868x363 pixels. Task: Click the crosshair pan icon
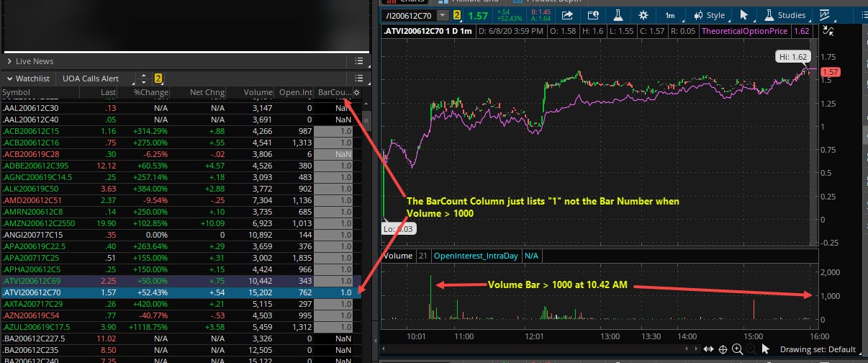point(723,349)
